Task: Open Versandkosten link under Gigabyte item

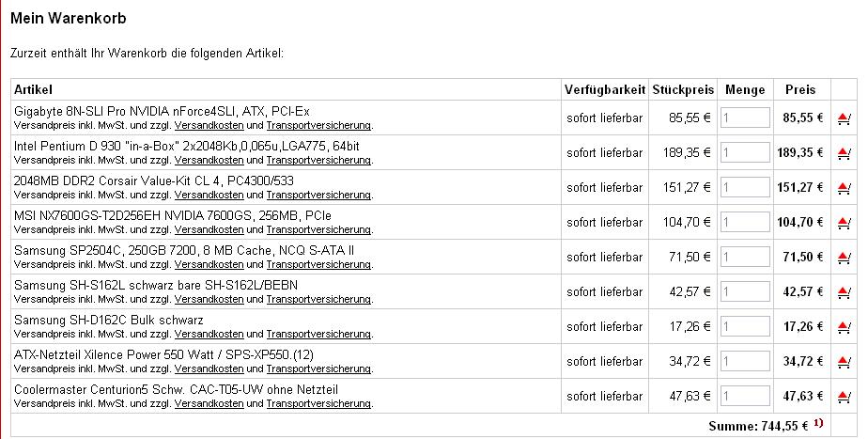Action: [209, 125]
